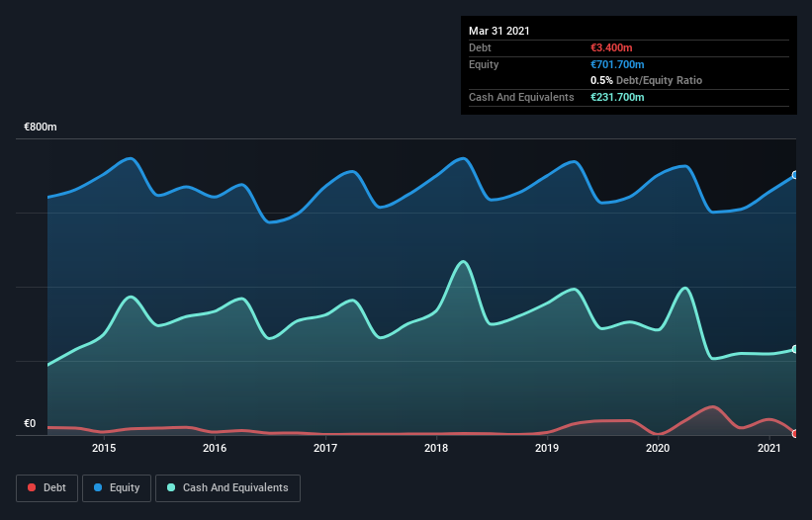Click the 2018 x-axis label
The width and height of the screenshot is (812, 520).
tap(436, 448)
